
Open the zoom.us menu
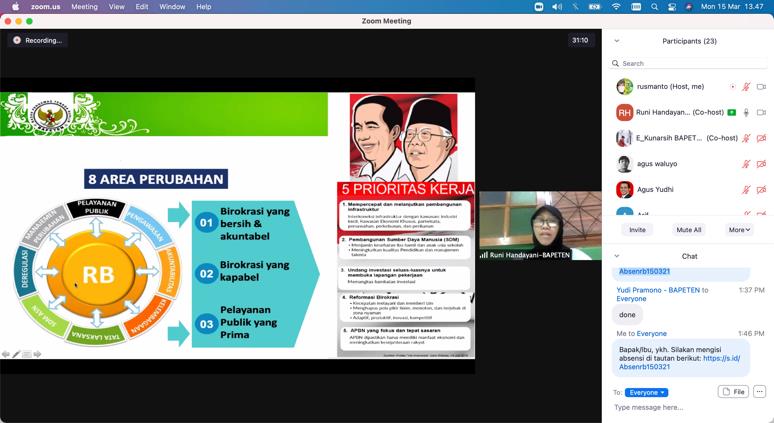(x=45, y=7)
